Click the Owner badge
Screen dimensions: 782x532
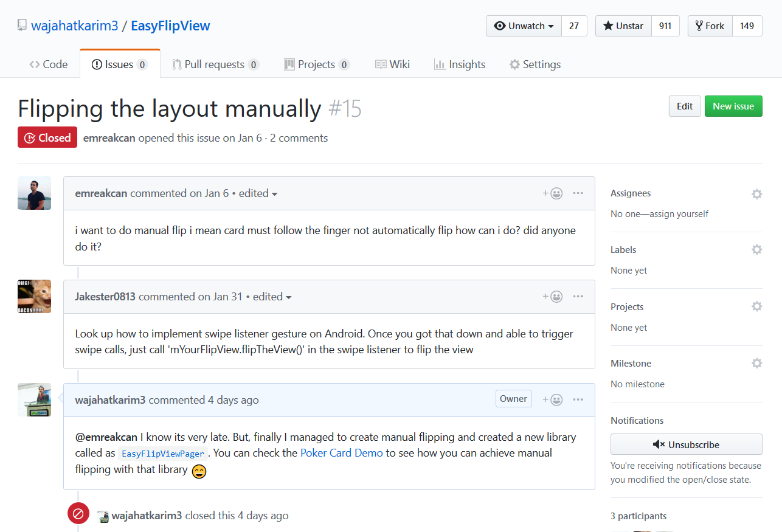click(x=514, y=399)
